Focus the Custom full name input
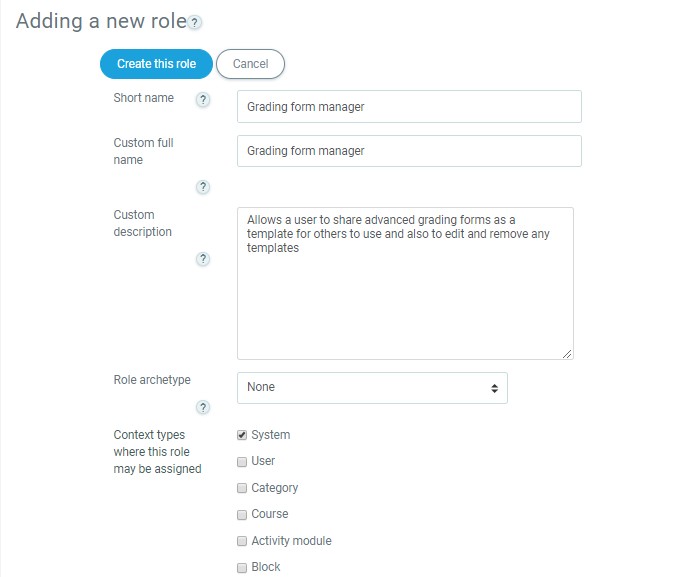 point(408,151)
